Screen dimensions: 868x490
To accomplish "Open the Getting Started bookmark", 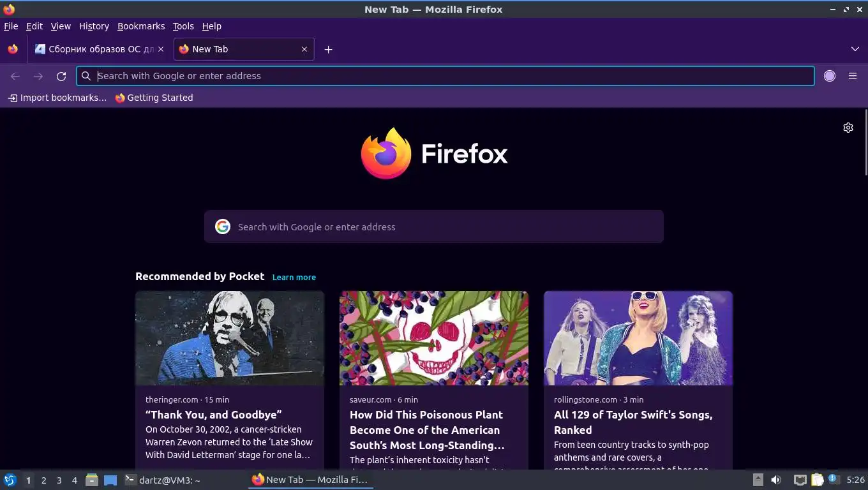I will 154,98.
